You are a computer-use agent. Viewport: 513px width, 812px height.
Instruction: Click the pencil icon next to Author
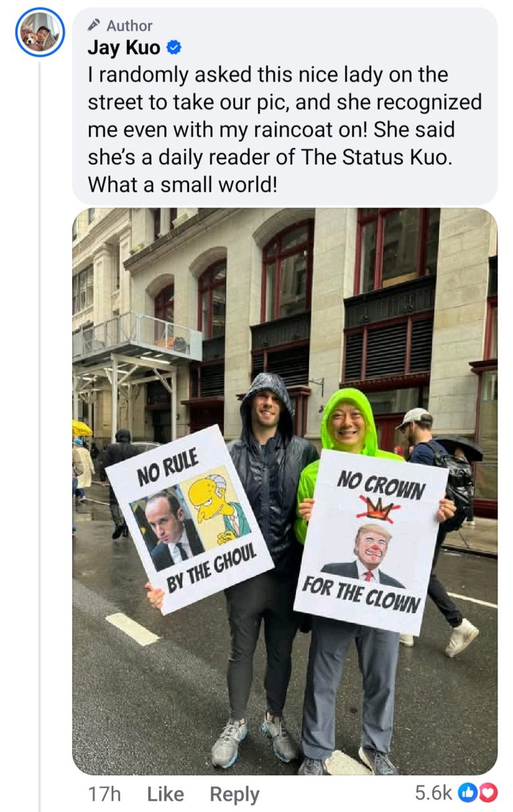[x=95, y=25]
